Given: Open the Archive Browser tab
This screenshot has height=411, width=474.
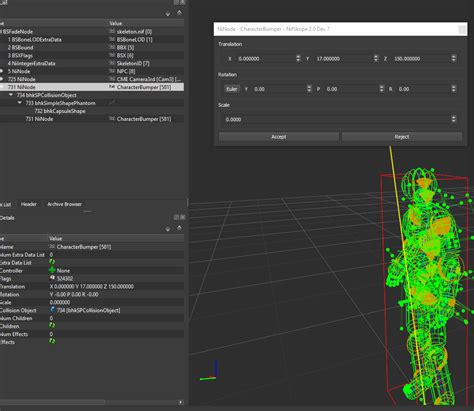Looking at the screenshot, I should pyautogui.click(x=64, y=204).
